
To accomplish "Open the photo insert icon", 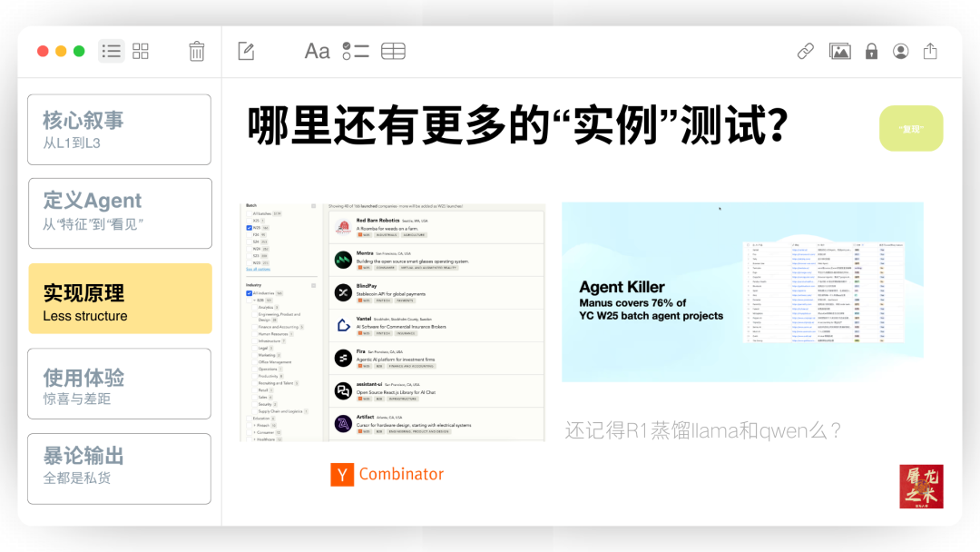I will [x=840, y=51].
